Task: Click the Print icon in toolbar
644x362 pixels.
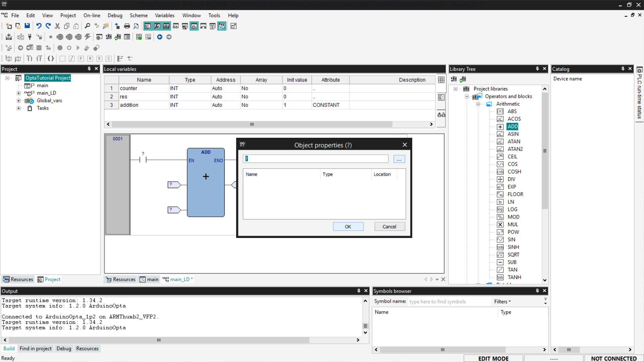Action: pyautogui.click(x=127, y=26)
